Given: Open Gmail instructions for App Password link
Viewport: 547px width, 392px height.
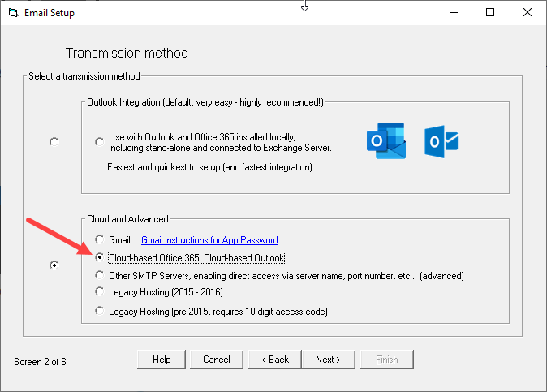Looking at the screenshot, I should pos(209,240).
